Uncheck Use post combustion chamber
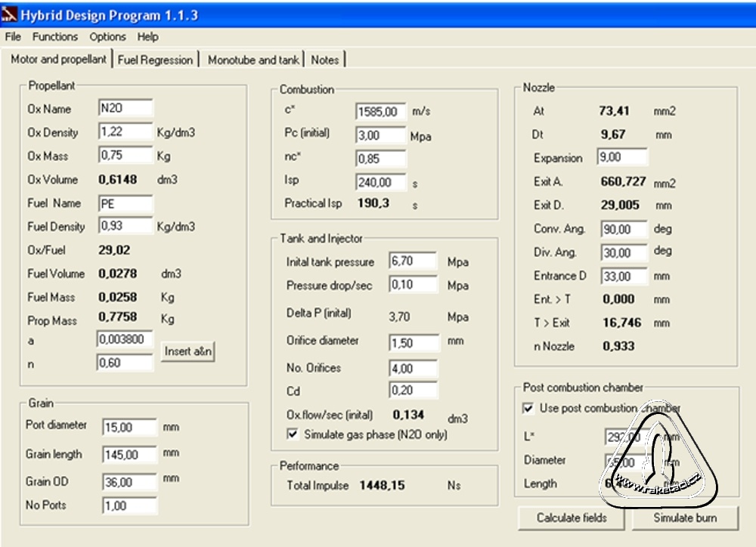This screenshot has width=756, height=547. click(x=528, y=408)
